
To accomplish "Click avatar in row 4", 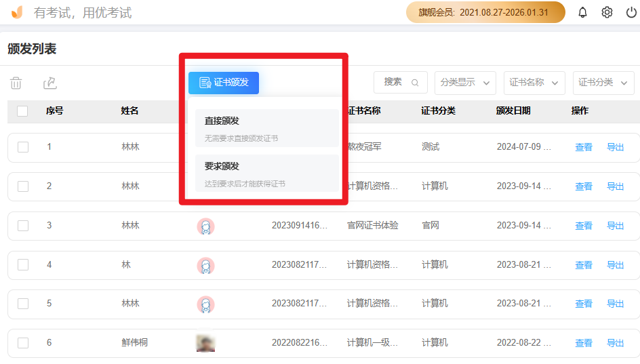I will (205, 266).
